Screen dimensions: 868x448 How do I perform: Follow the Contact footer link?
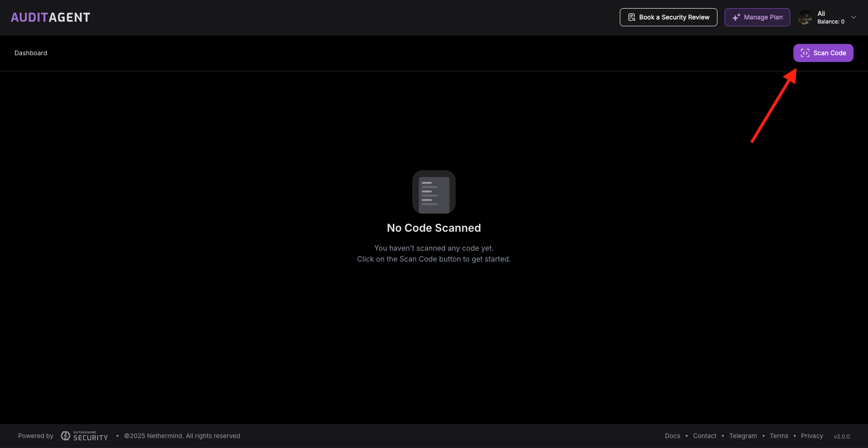[704, 436]
